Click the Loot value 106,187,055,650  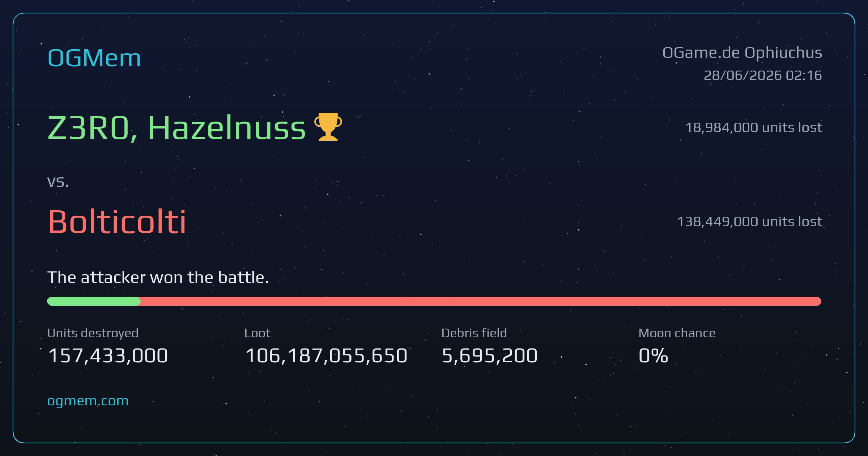[326, 355]
